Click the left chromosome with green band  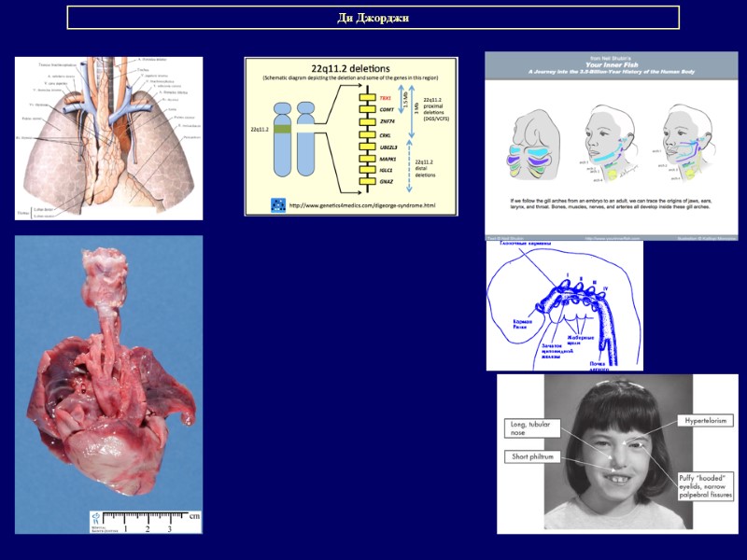[283, 138]
